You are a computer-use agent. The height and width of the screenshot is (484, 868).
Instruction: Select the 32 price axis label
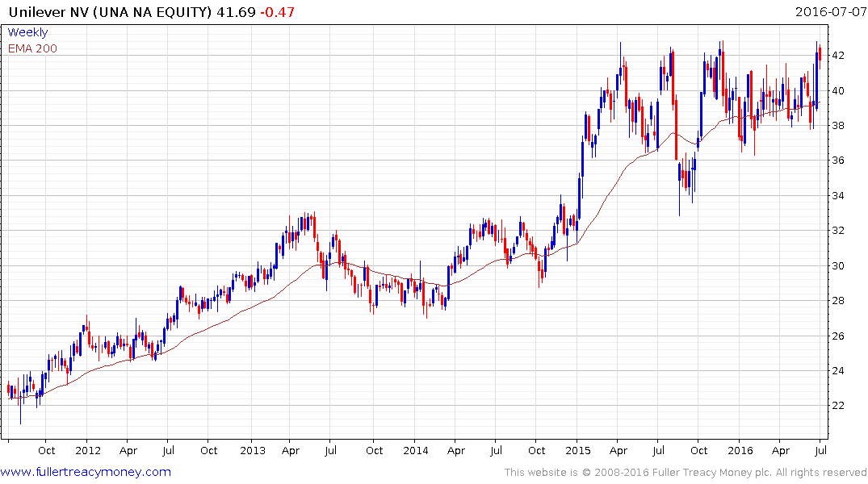838,231
